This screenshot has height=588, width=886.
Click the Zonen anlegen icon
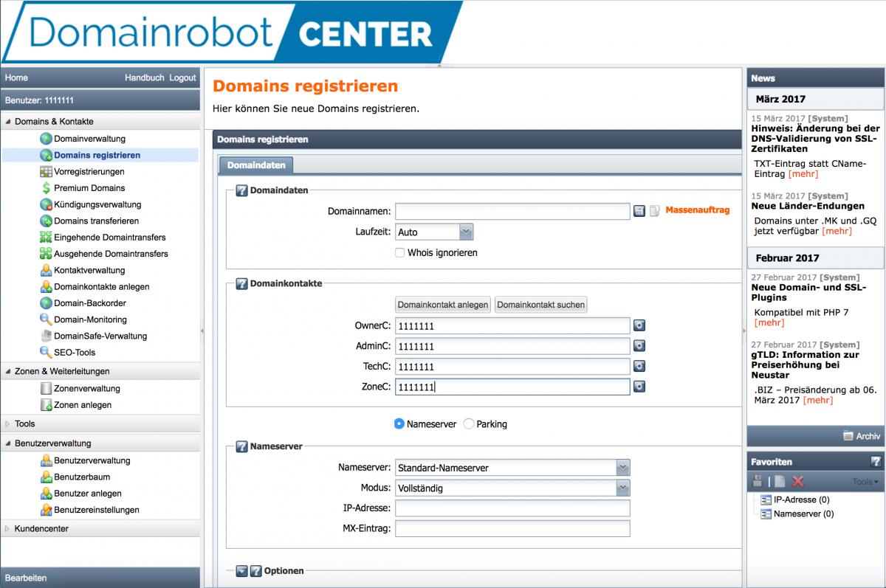(46, 405)
